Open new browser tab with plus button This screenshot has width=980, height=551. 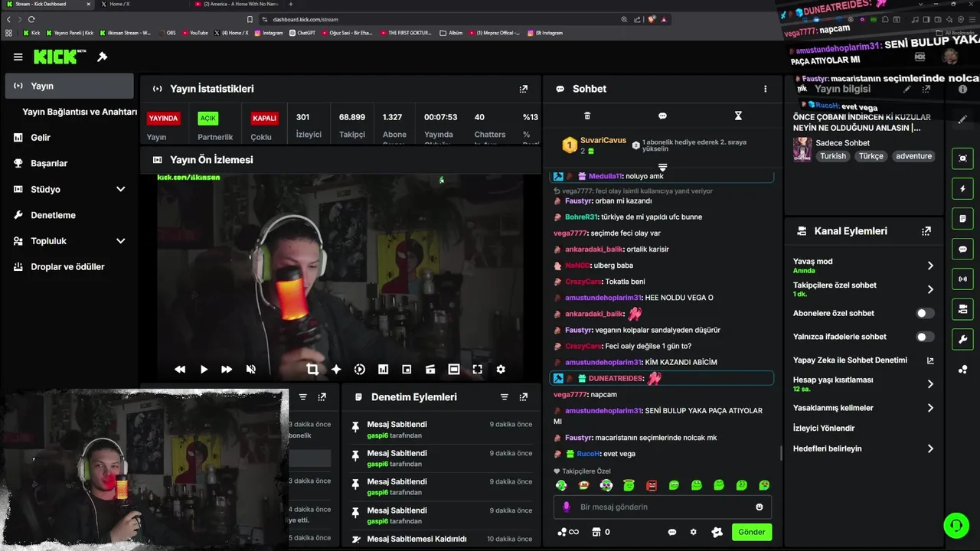290,4
